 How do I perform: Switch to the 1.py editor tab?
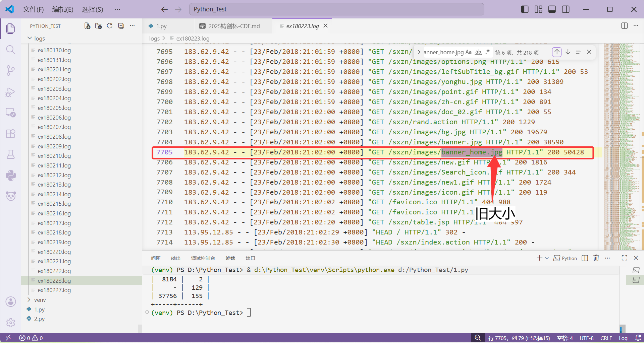[x=161, y=26]
